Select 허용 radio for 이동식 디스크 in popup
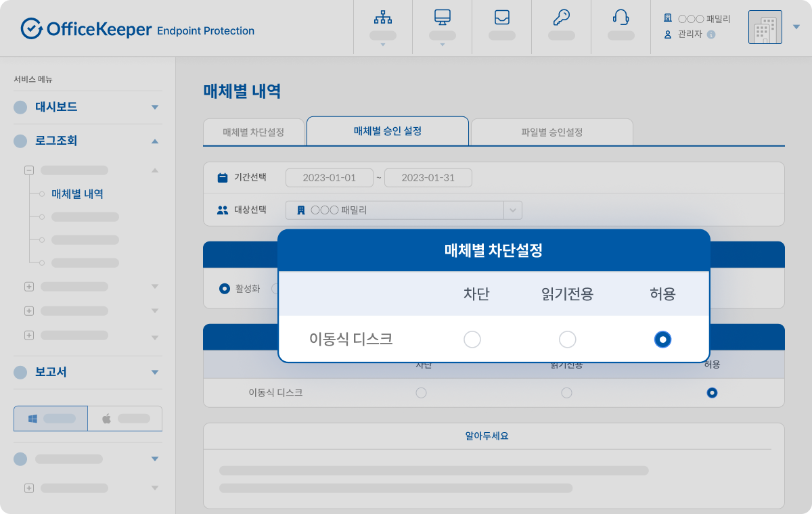The height and width of the screenshot is (514, 812). point(662,340)
